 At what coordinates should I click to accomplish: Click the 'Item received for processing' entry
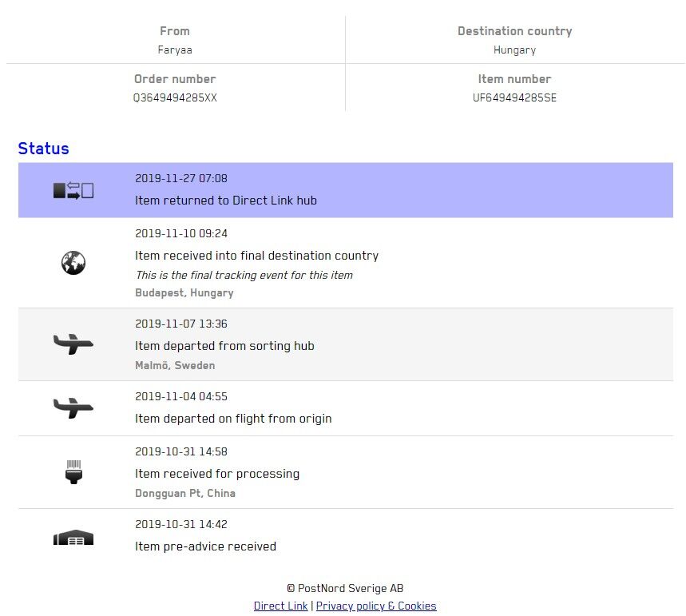click(x=217, y=474)
